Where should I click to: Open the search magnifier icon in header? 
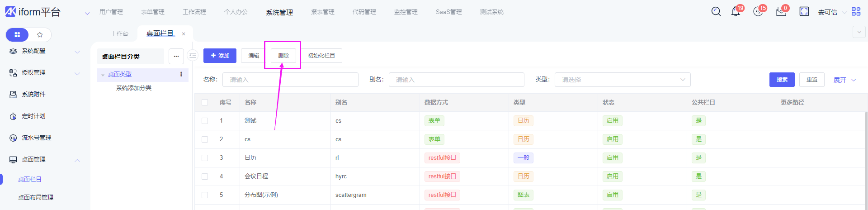pos(716,12)
